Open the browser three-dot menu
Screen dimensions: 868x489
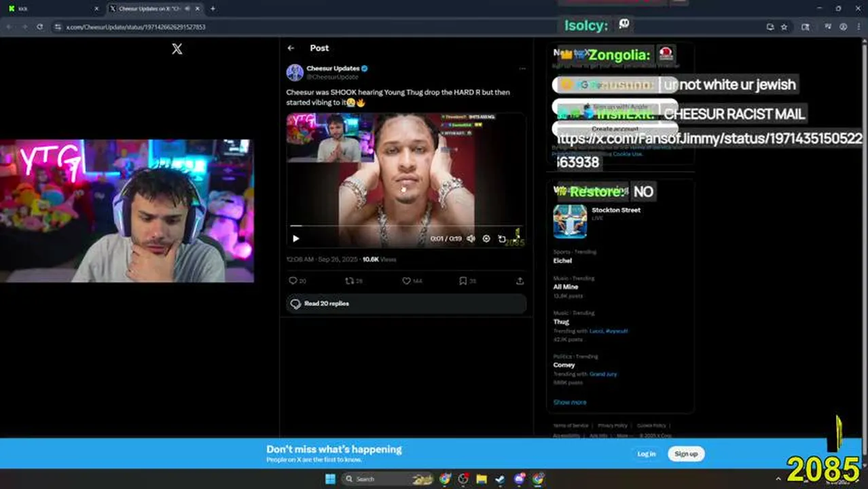tap(858, 27)
